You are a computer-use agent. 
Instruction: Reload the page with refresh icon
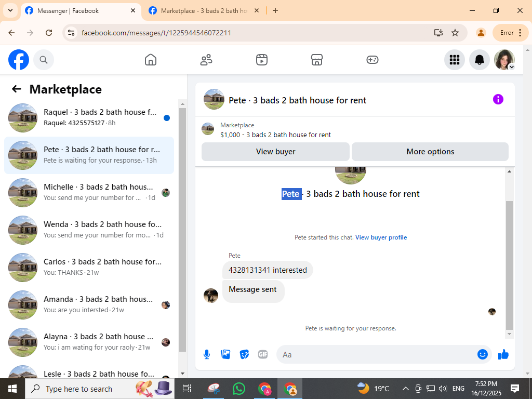point(49,33)
